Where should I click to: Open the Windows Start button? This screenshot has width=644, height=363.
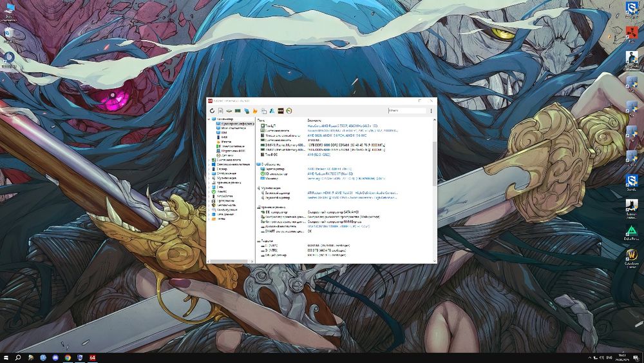click(x=6, y=358)
